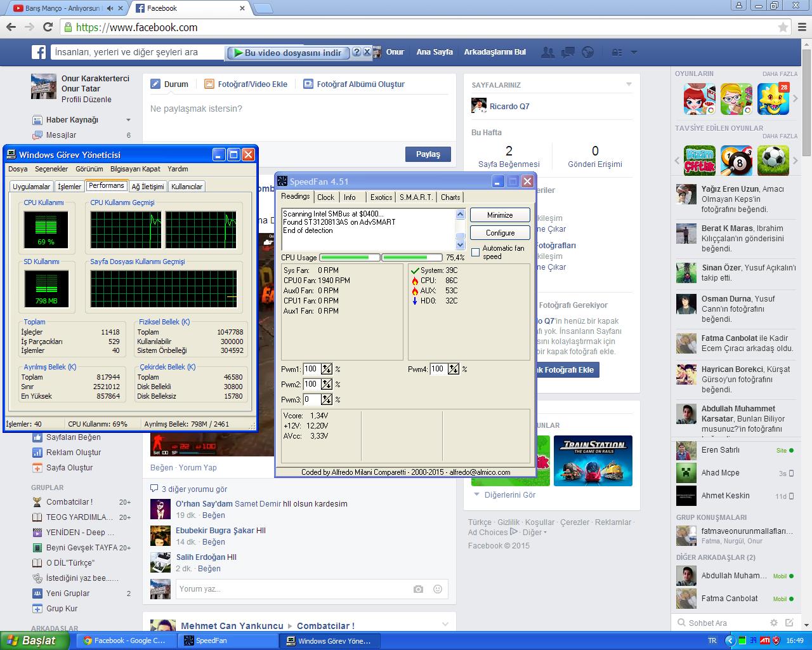Click the SpeedFan CPU Usage progress bar
812x650 pixels.
[381, 258]
